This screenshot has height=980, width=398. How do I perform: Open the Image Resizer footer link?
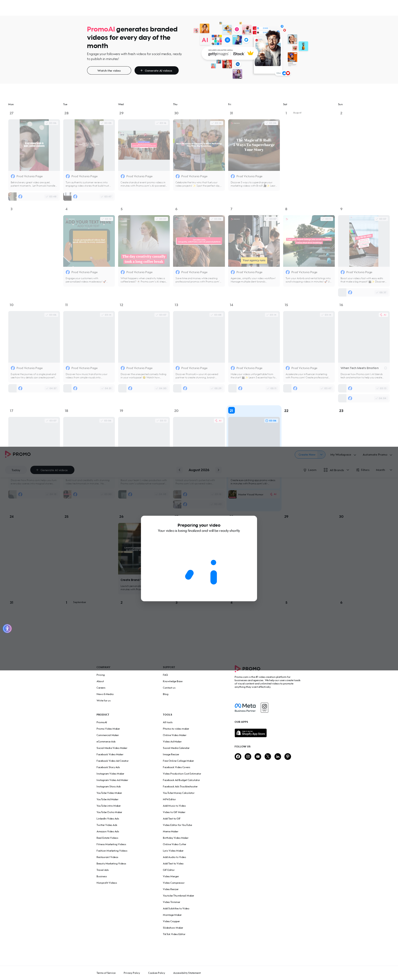point(171,754)
